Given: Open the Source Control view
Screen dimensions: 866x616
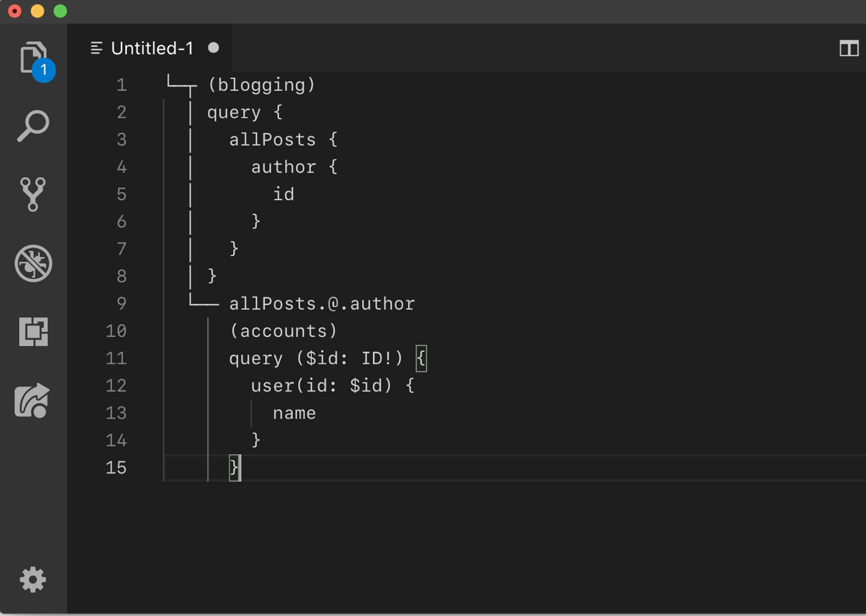Looking at the screenshot, I should pos(33,194).
